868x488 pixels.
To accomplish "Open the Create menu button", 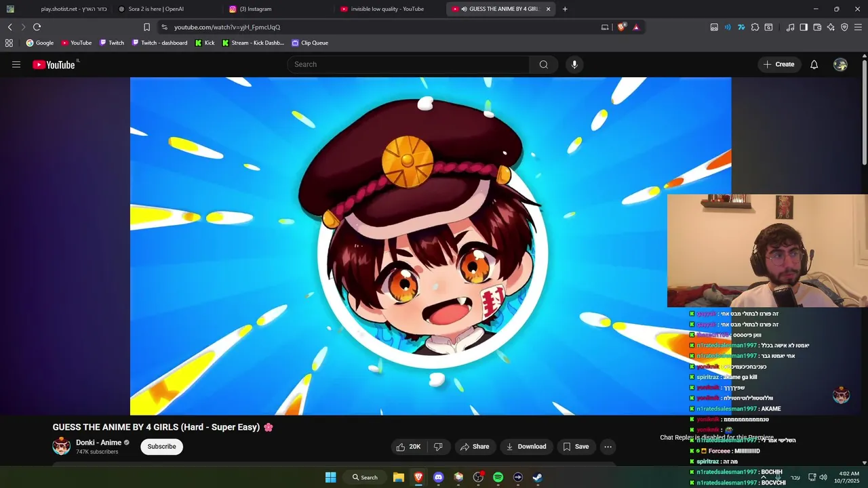I will (778, 64).
